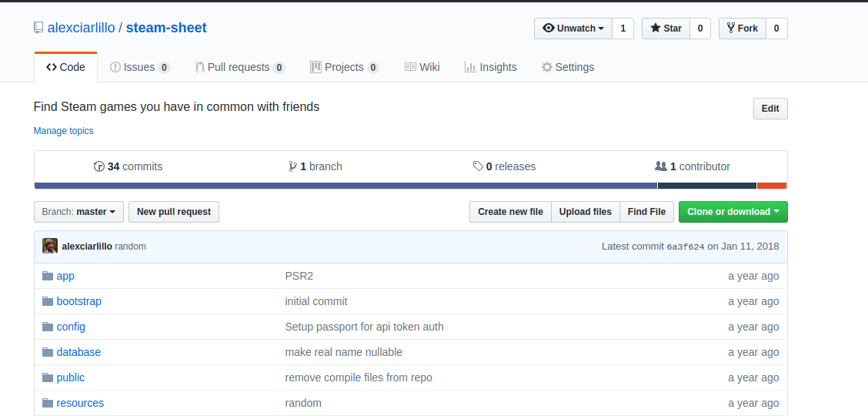The width and height of the screenshot is (868, 416).
Task: Open the public folder
Action: coord(70,377)
